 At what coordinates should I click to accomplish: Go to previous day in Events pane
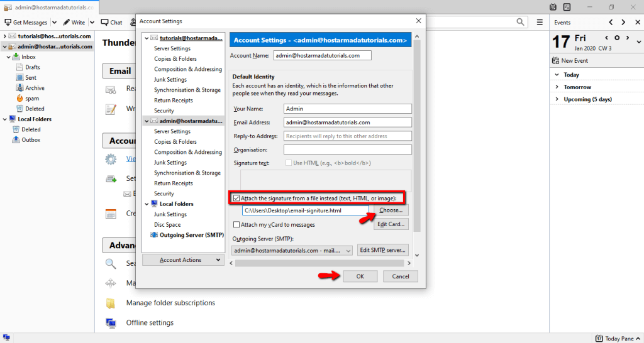(x=607, y=38)
